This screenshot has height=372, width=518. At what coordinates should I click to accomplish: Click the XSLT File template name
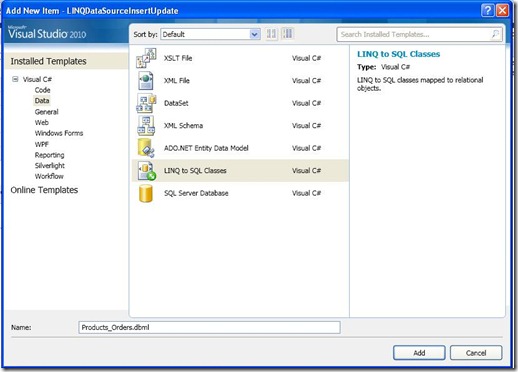click(x=178, y=58)
